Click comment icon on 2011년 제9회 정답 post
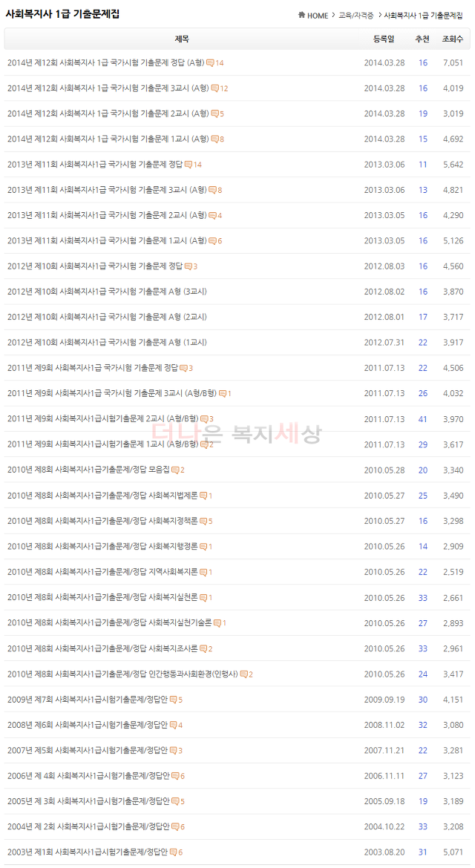This screenshot has height=868, width=475. (184, 369)
